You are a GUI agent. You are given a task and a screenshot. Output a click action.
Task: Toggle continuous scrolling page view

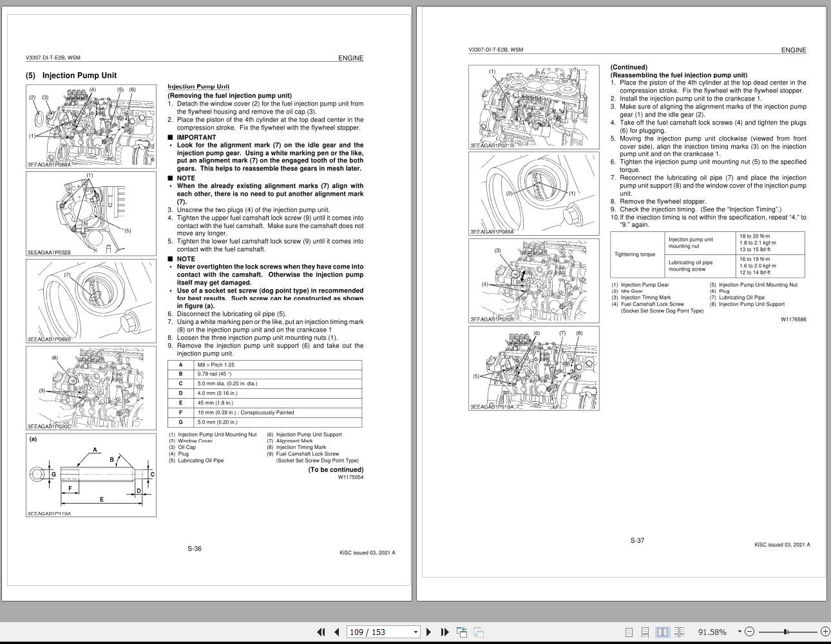pos(645,632)
